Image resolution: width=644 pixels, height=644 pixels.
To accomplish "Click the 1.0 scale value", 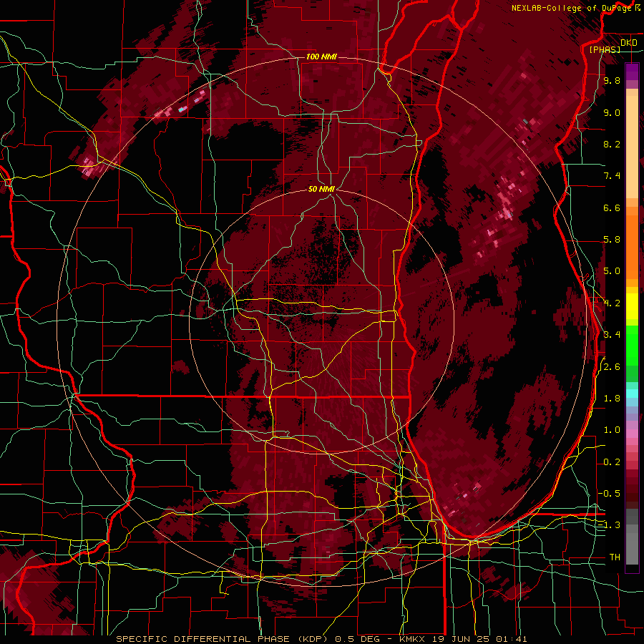I will (612, 430).
